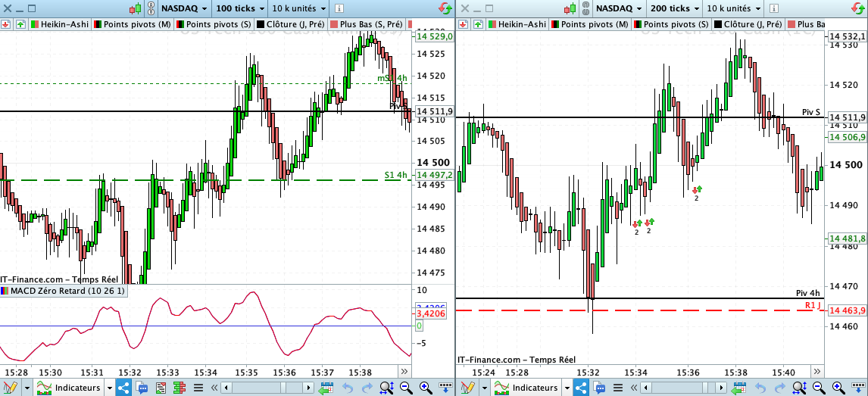The width and height of the screenshot is (868, 396).
Task: Click the download ruler icon in right chart
Action: 858,387
